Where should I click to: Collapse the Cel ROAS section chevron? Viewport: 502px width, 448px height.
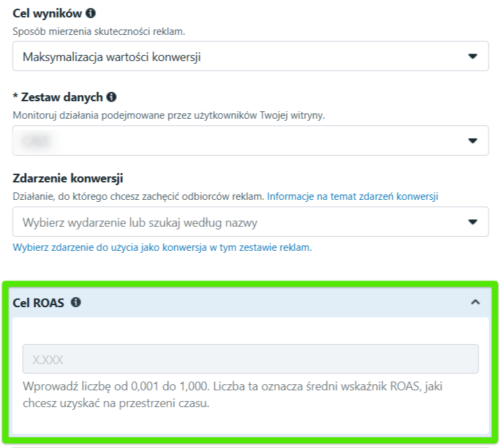pyautogui.click(x=475, y=302)
